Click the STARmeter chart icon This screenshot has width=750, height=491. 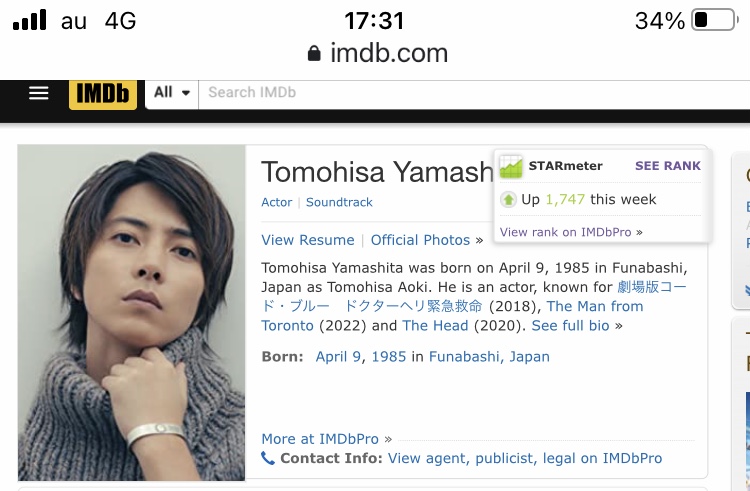pos(511,166)
